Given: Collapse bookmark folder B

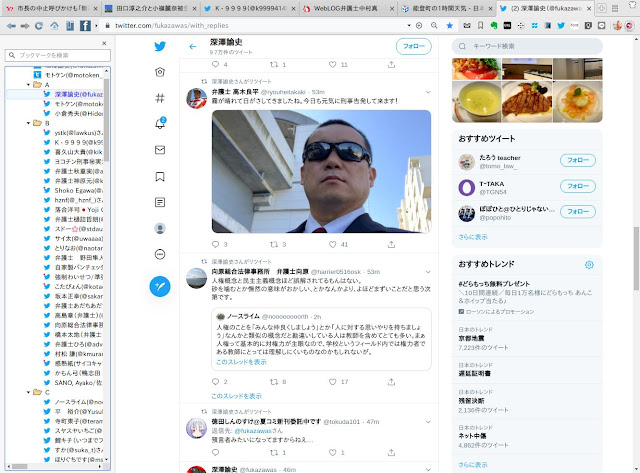Looking at the screenshot, I should (28, 123).
